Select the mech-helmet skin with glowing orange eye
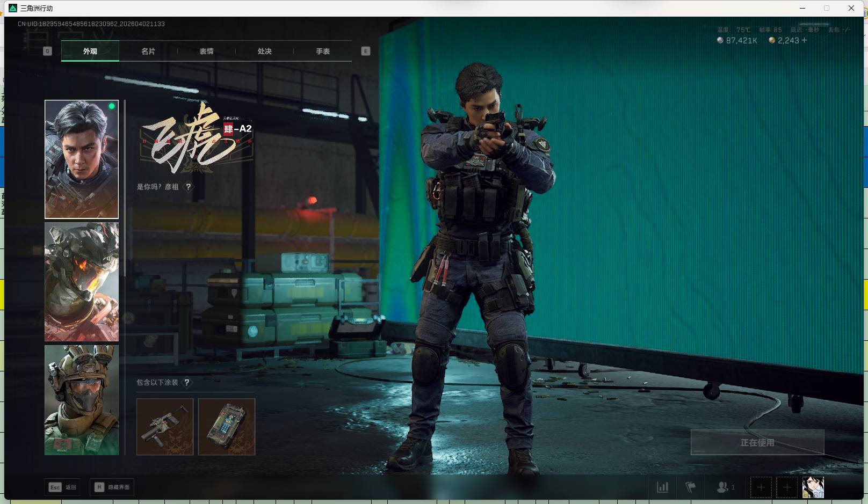Screen dimensions: 868x504 pos(82,282)
